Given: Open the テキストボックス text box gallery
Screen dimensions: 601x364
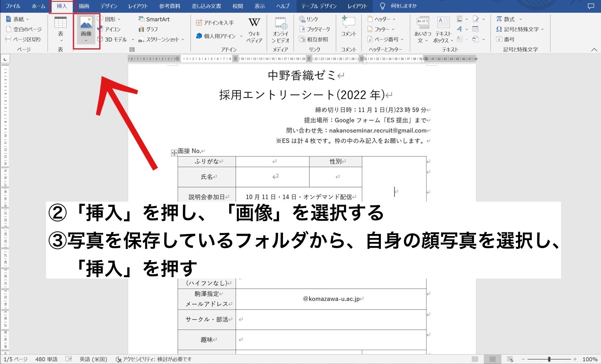Looking at the screenshot, I should click(443, 30).
